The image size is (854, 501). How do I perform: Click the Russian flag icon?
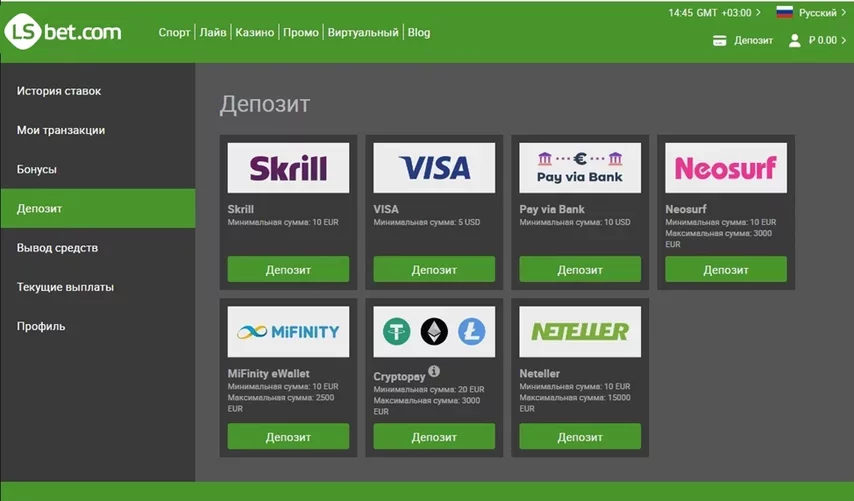click(784, 13)
